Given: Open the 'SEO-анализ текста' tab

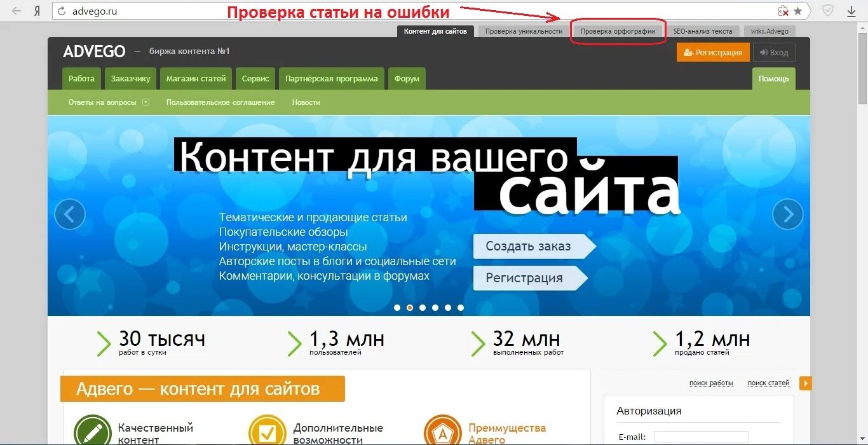Looking at the screenshot, I should 703,31.
